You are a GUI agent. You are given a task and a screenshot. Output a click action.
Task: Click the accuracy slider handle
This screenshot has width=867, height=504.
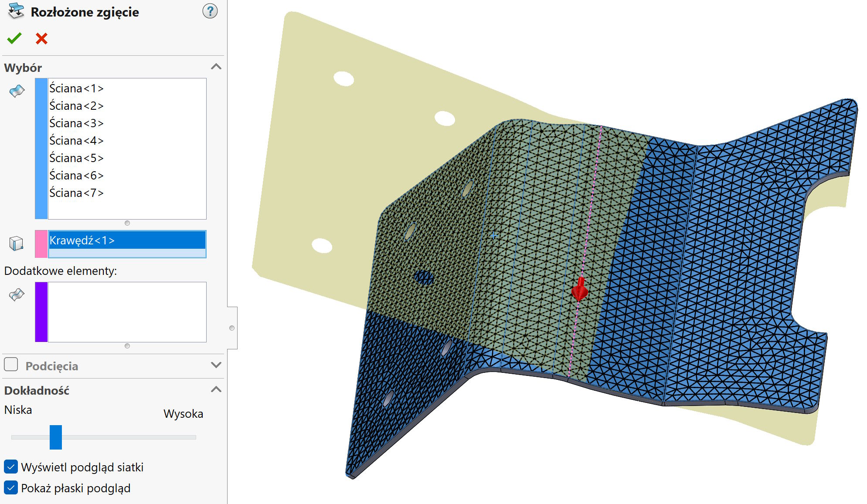pyautogui.click(x=56, y=437)
